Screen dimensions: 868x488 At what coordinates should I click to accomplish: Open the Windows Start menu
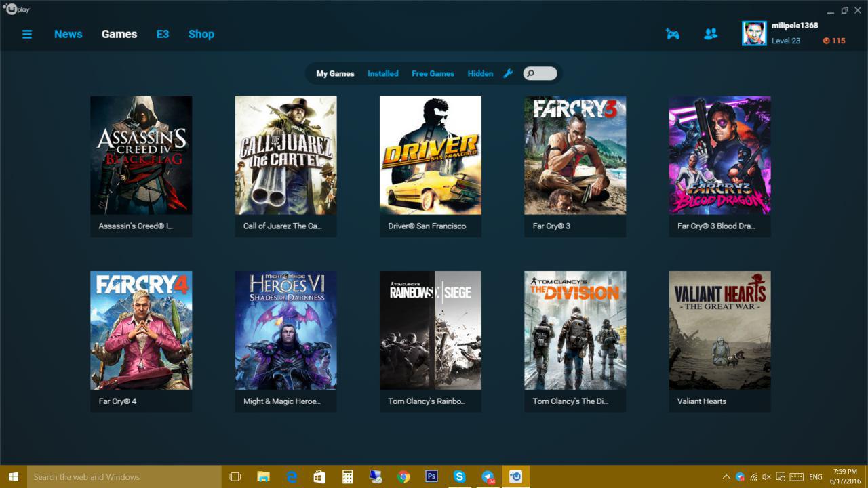click(x=13, y=476)
